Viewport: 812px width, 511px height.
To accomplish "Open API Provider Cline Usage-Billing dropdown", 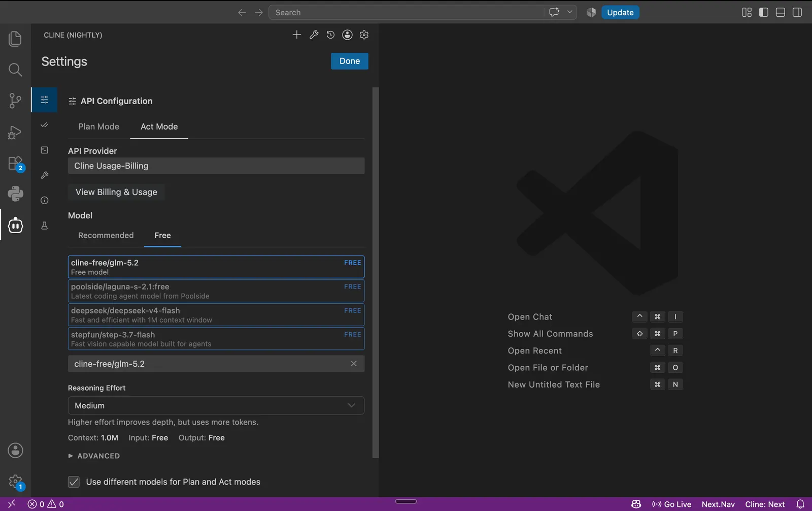I will [x=216, y=166].
